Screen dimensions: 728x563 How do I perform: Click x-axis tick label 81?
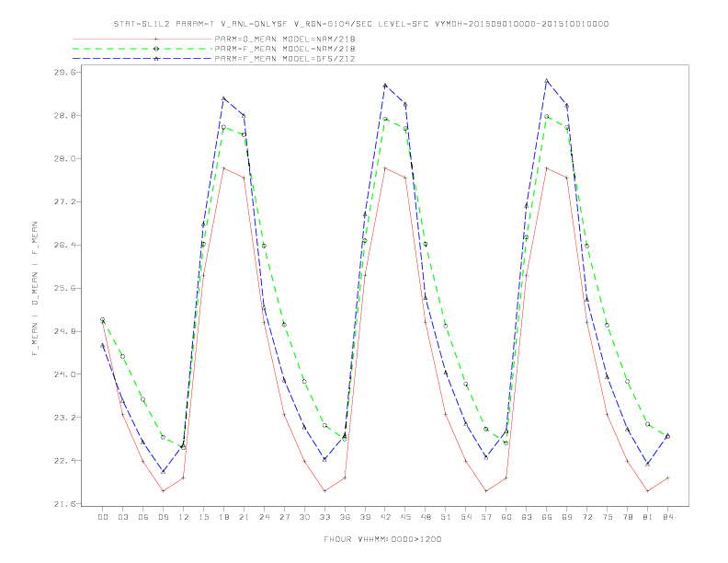[x=648, y=517]
